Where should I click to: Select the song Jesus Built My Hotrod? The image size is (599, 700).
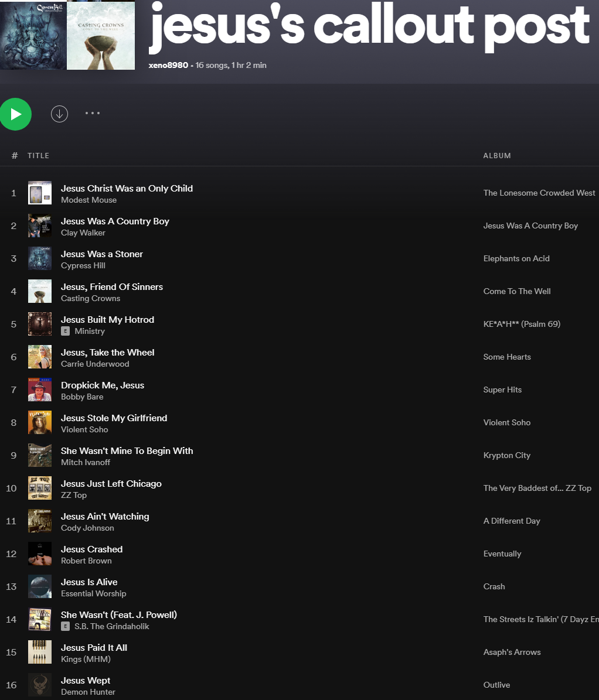(107, 319)
